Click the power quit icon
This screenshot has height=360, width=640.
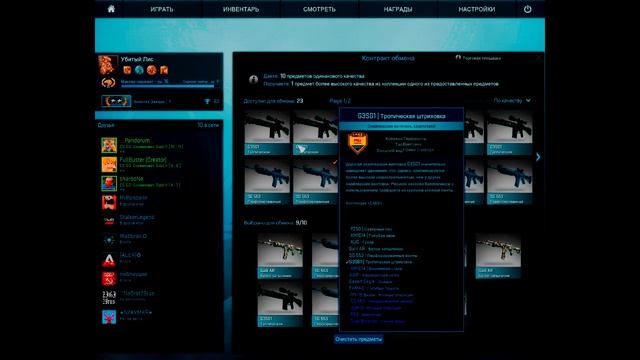tap(527, 9)
